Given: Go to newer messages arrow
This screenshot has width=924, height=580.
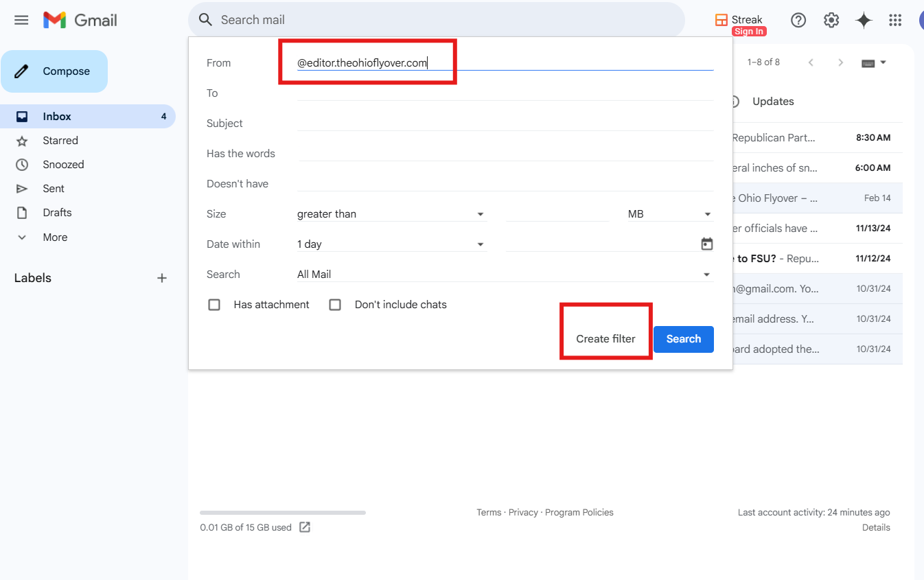Looking at the screenshot, I should coord(811,62).
